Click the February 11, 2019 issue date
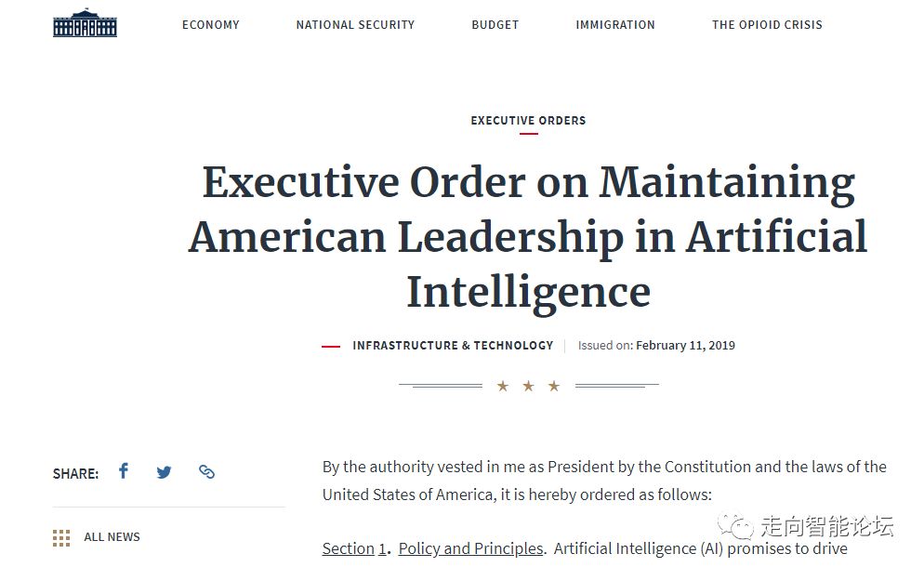924x567 pixels. (x=685, y=346)
